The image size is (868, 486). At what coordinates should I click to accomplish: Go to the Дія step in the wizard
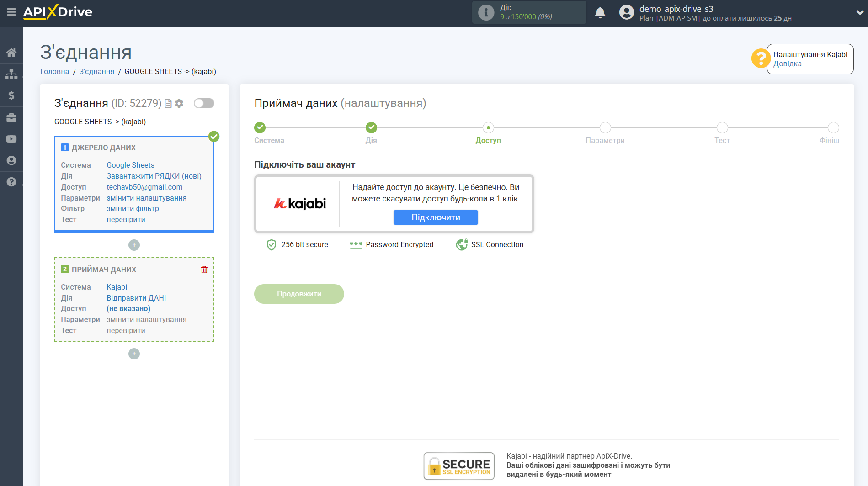pyautogui.click(x=371, y=128)
